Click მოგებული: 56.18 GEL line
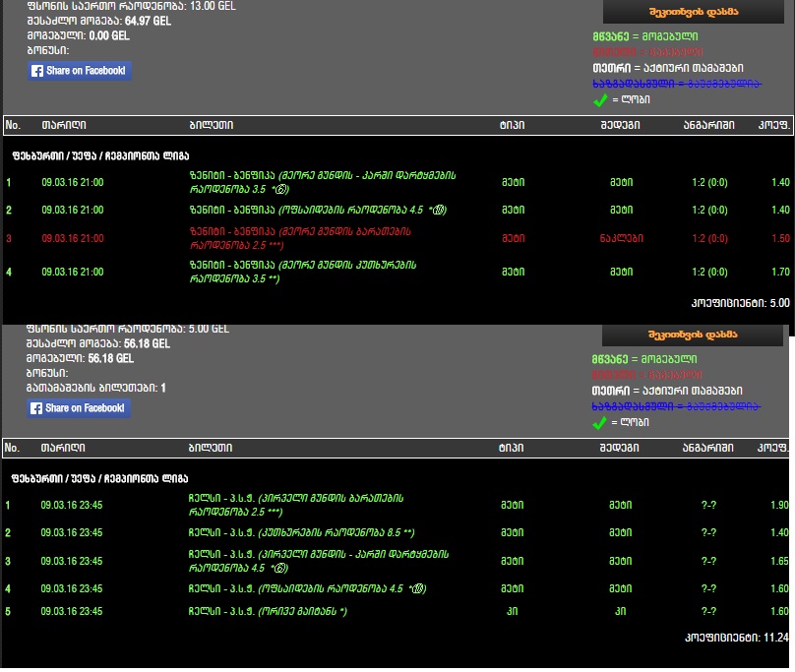The height and width of the screenshot is (672, 795). pos(80,358)
